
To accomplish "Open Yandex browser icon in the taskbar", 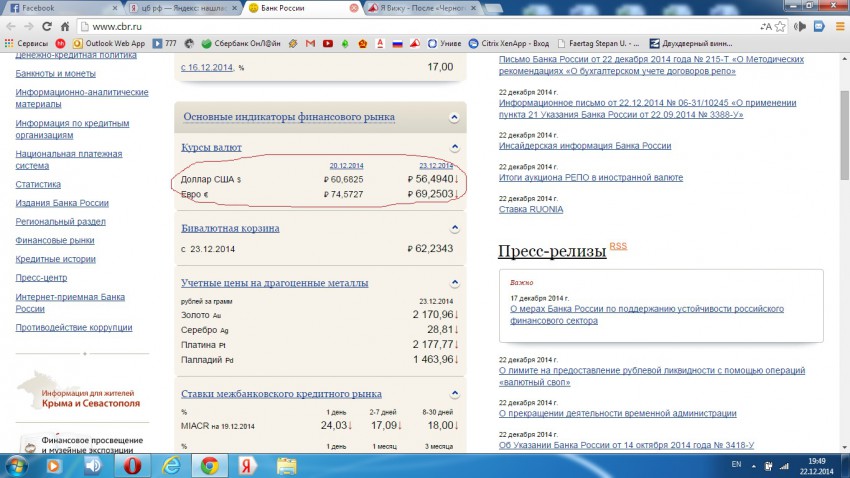I will [248, 465].
